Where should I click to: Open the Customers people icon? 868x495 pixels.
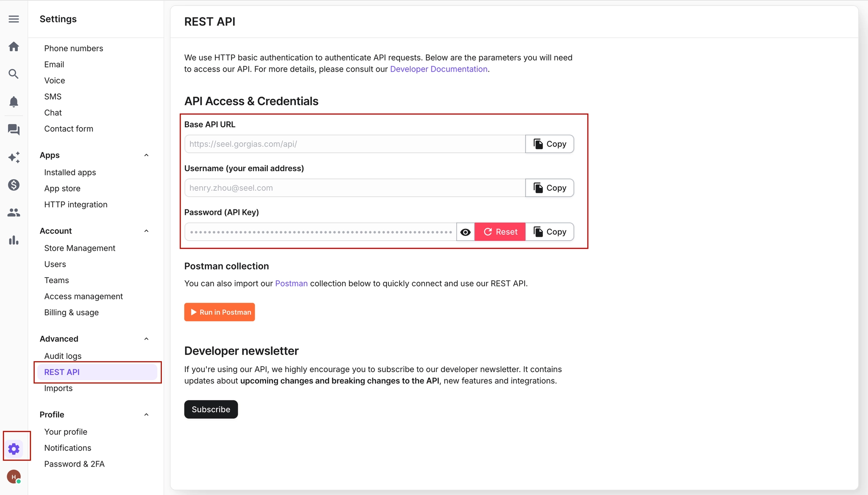[x=14, y=213]
